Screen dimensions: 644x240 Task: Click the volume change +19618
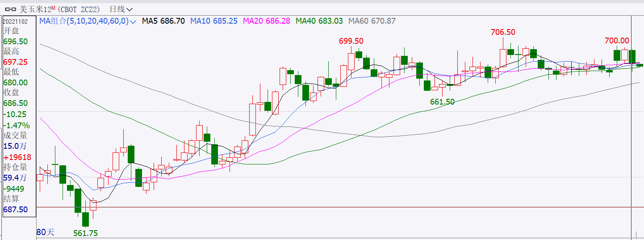[17, 157]
